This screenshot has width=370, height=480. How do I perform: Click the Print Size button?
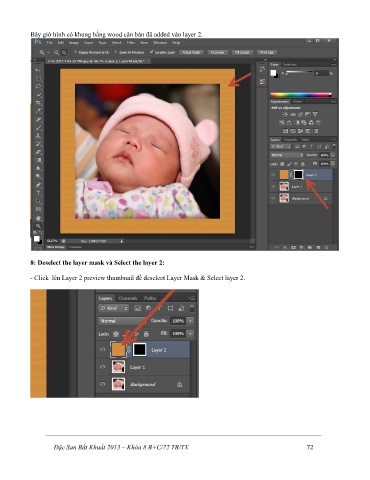[x=267, y=52]
